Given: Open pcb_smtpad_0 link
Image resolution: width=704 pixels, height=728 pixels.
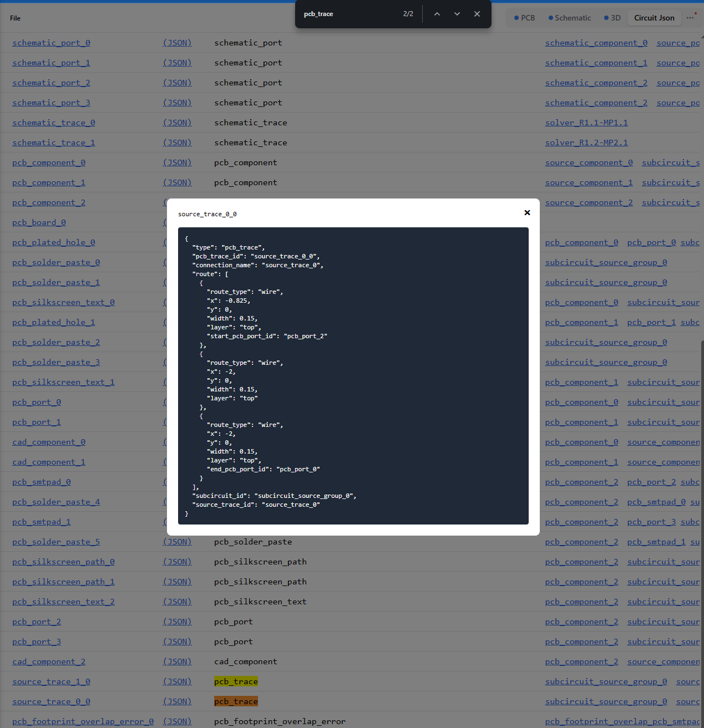Looking at the screenshot, I should coord(42,482).
